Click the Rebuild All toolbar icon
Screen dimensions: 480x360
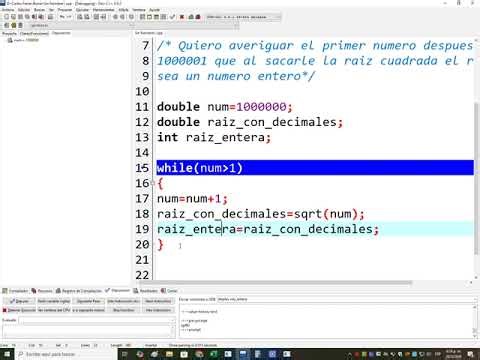tap(163, 17)
